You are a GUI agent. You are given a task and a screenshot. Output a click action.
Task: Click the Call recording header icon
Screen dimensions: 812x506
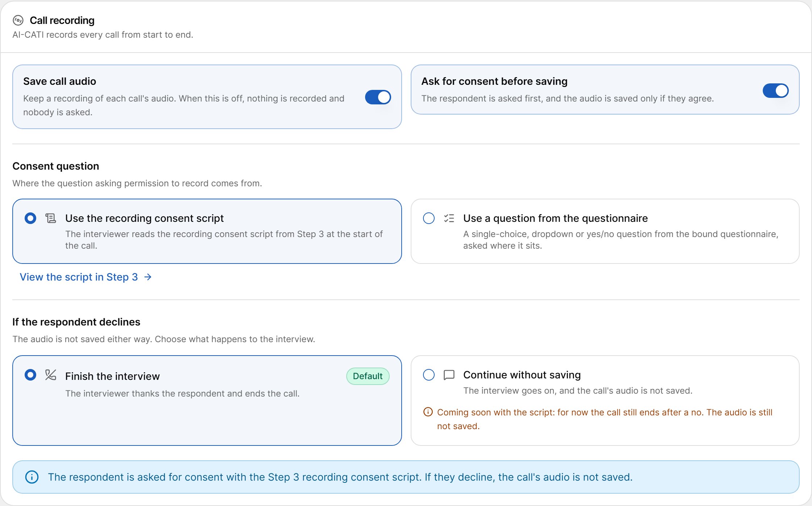[18, 20]
